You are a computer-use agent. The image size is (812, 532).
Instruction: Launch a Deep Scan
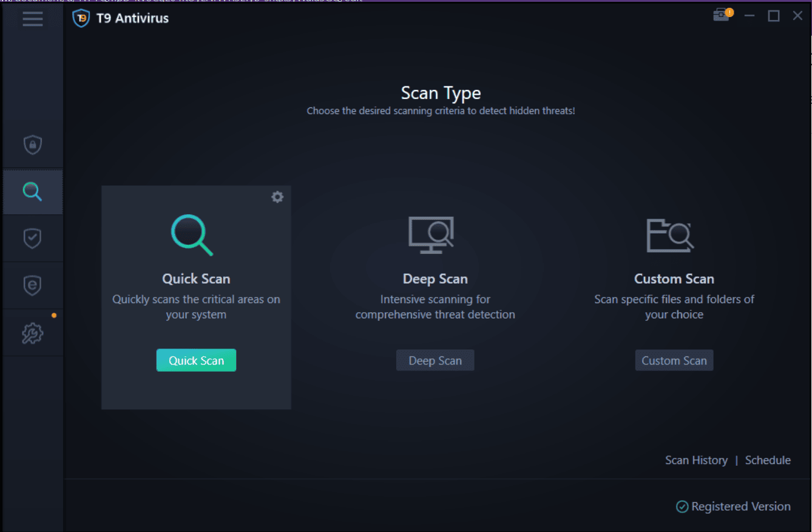[x=435, y=360]
